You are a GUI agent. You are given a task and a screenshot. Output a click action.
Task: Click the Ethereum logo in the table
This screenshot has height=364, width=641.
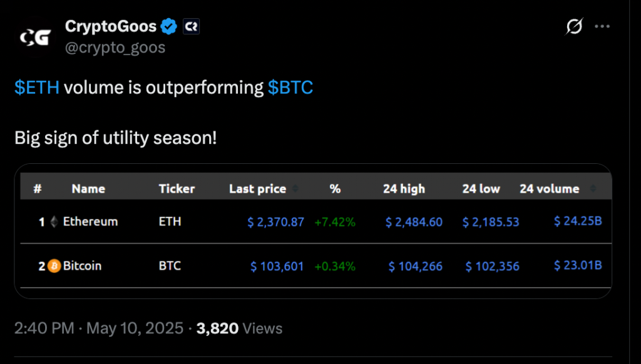(x=54, y=221)
